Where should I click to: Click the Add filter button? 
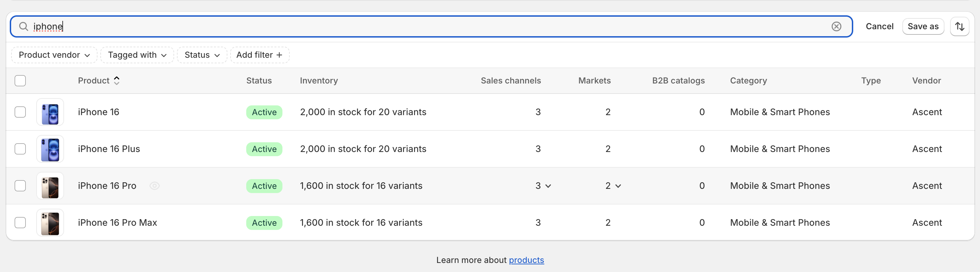pos(259,55)
